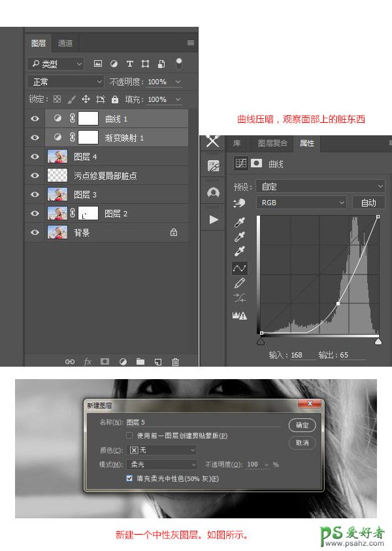The height and width of the screenshot is (551, 392).
Task: Click the fx layer style icon
Action: (x=88, y=361)
